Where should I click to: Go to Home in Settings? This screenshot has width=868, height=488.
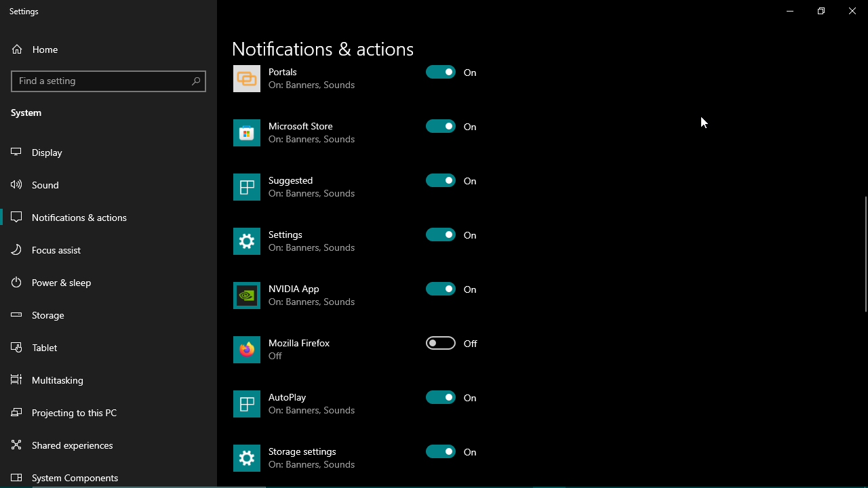(x=108, y=49)
